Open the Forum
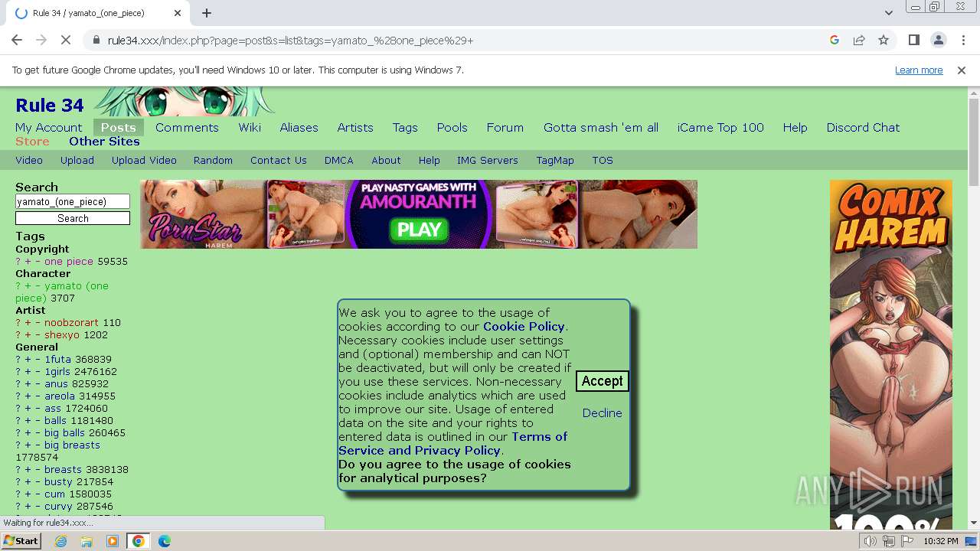 coord(505,128)
